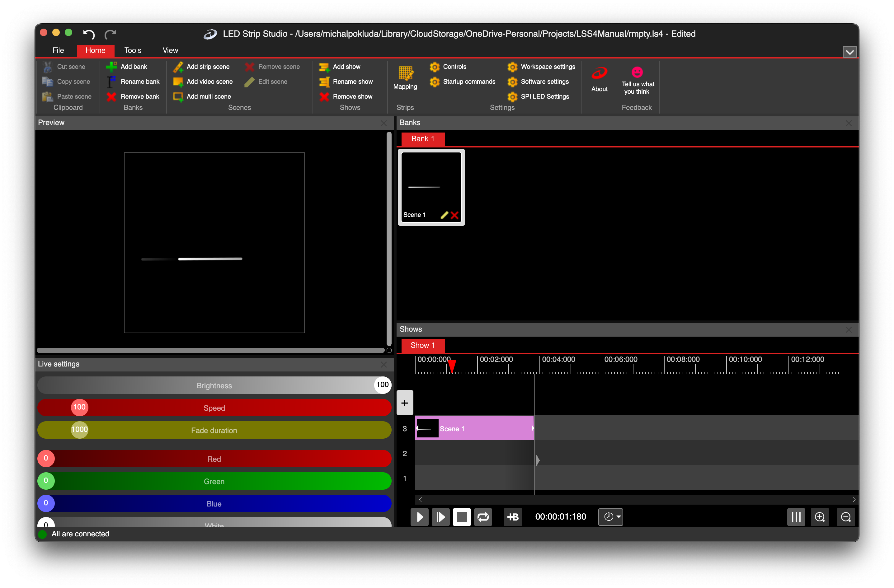894x588 pixels.
Task: Close the Live settings panel
Action: tap(383, 364)
